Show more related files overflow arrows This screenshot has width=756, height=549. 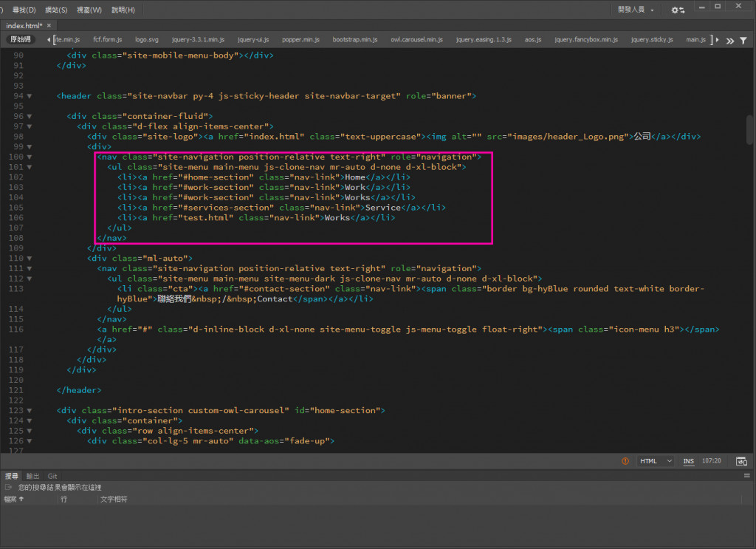click(729, 40)
